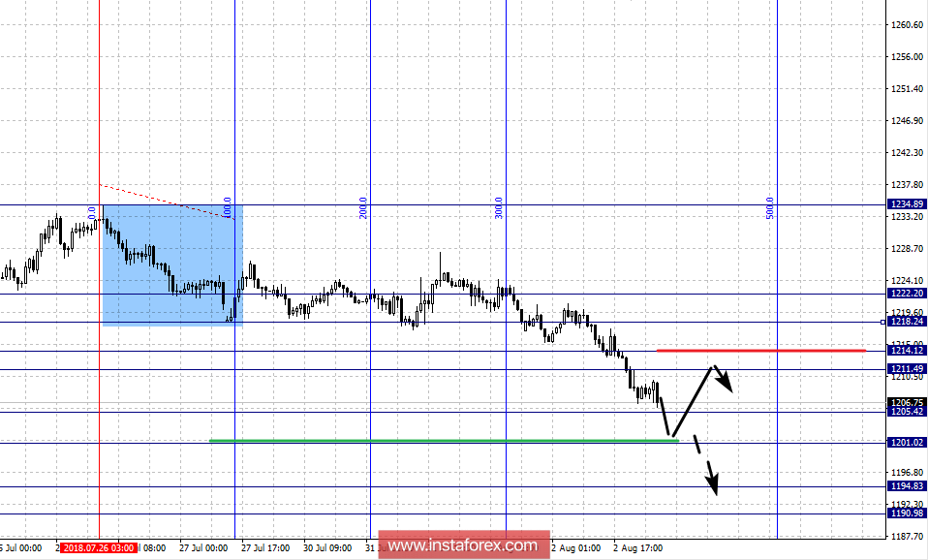Click the 1224.10 axis price value

908,281
